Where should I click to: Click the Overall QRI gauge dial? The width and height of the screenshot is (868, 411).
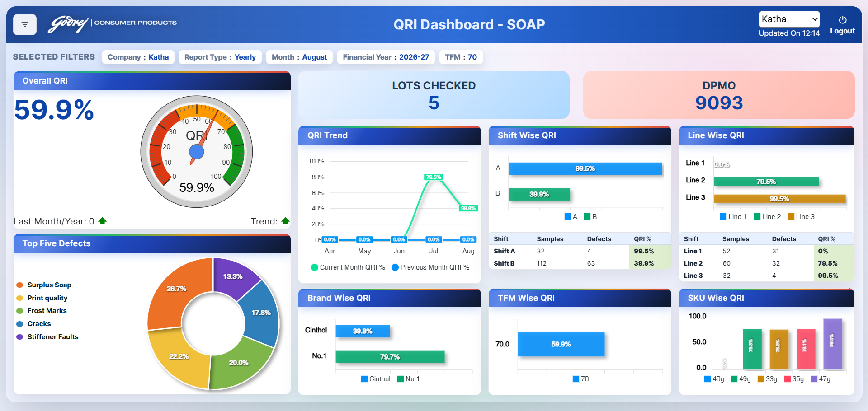[x=197, y=152]
